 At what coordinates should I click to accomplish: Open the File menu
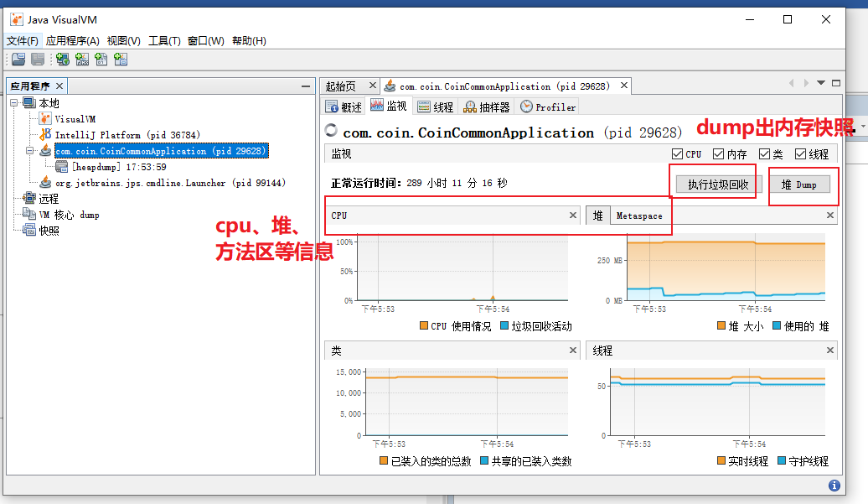pos(22,41)
